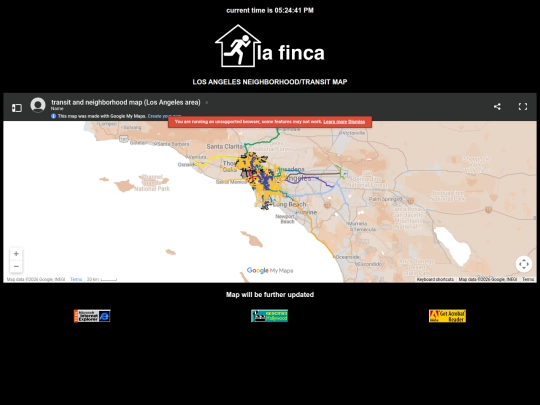Open the GeoCities Hollywood badge
This screenshot has height=405, width=540.
click(x=269, y=316)
